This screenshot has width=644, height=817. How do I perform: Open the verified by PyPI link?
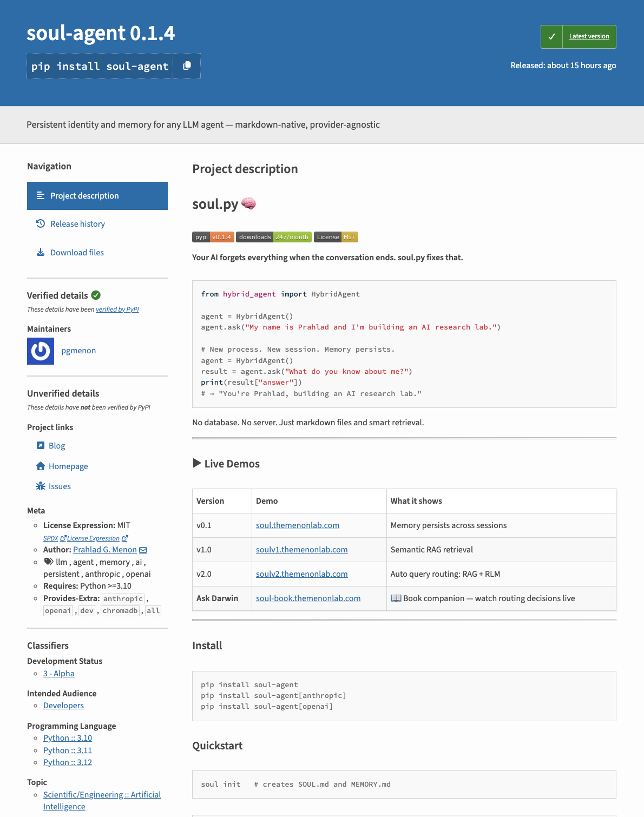[117, 309]
